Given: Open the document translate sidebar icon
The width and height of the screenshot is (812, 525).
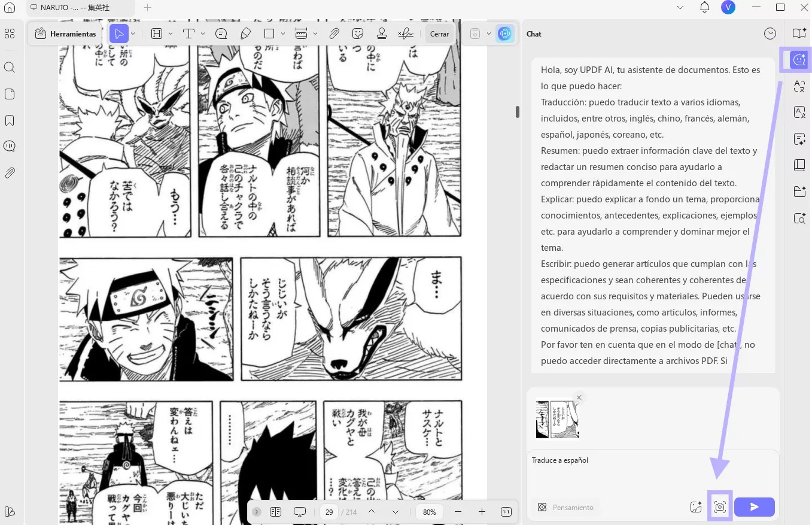Looking at the screenshot, I should tap(799, 112).
